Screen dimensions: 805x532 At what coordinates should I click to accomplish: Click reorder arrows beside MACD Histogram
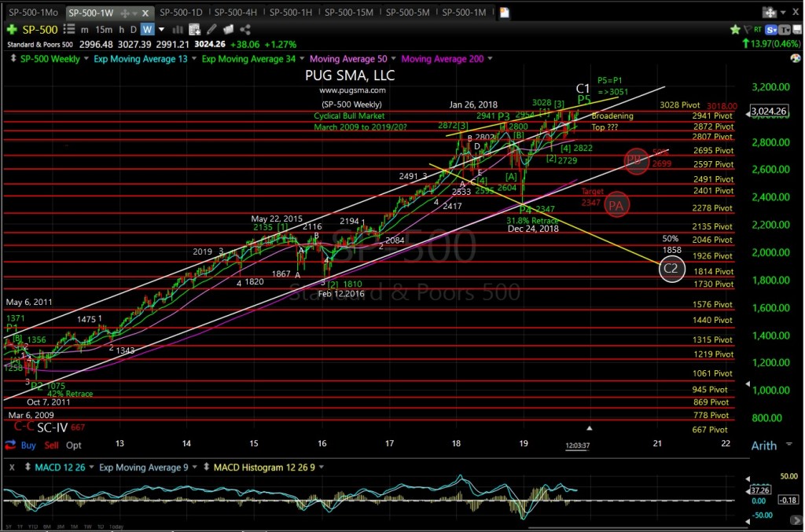pos(207,468)
